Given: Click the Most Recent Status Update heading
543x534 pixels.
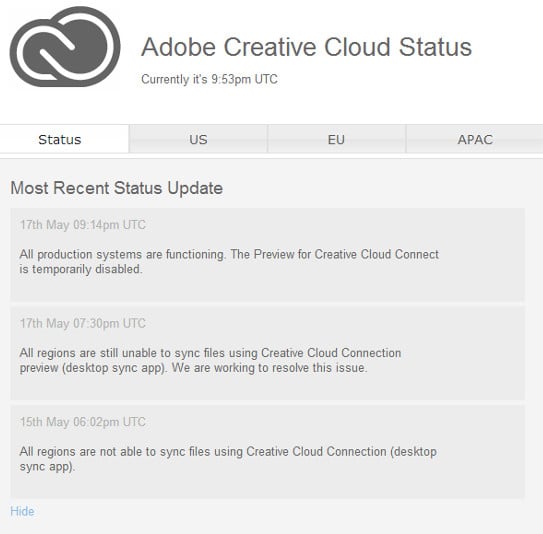Looking at the screenshot, I should [117, 188].
